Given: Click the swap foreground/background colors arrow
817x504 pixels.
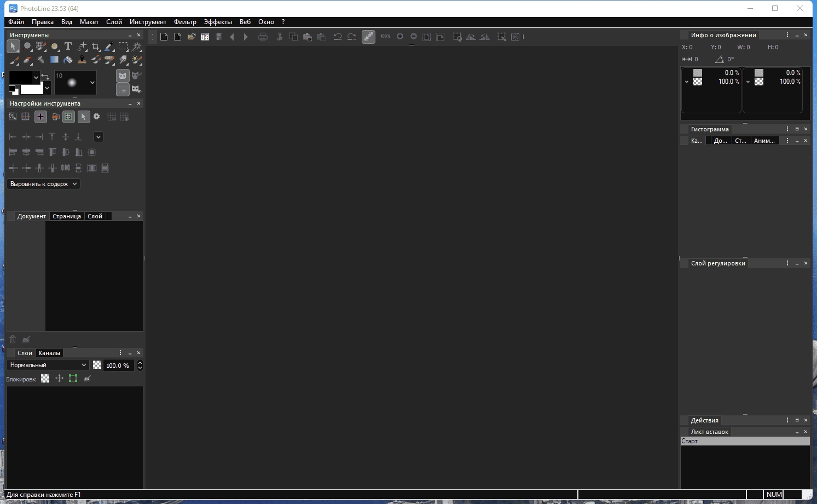Looking at the screenshot, I should click(x=45, y=76).
